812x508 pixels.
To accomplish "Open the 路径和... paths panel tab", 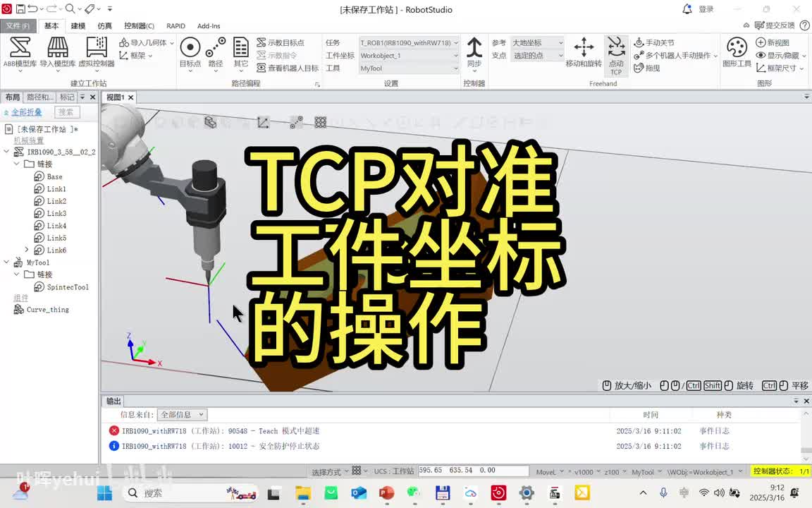I will 40,97.
